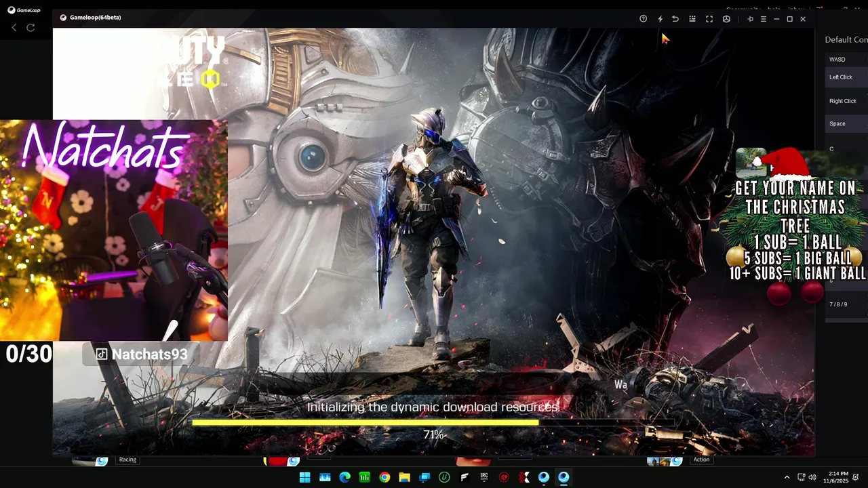Screen dimensions: 868x488
Task: Open the Gameloop hamburger menu
Action: pyautogui.click(x=763, y=19)
